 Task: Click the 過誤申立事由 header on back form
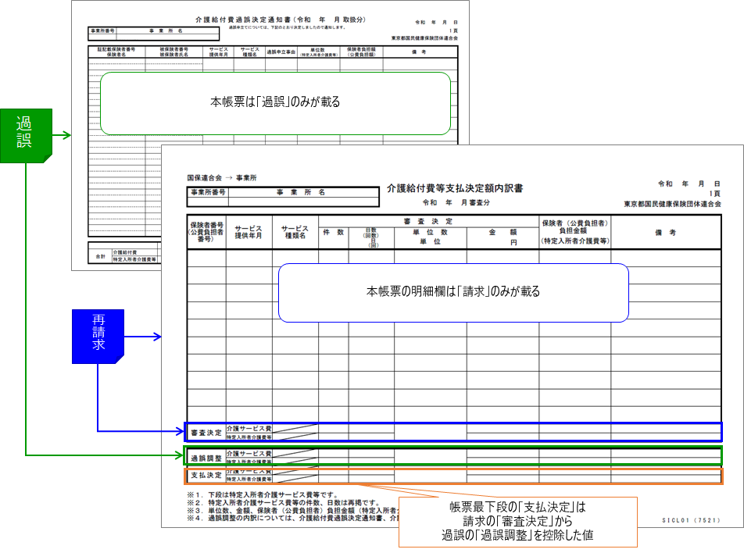[281, 52]
